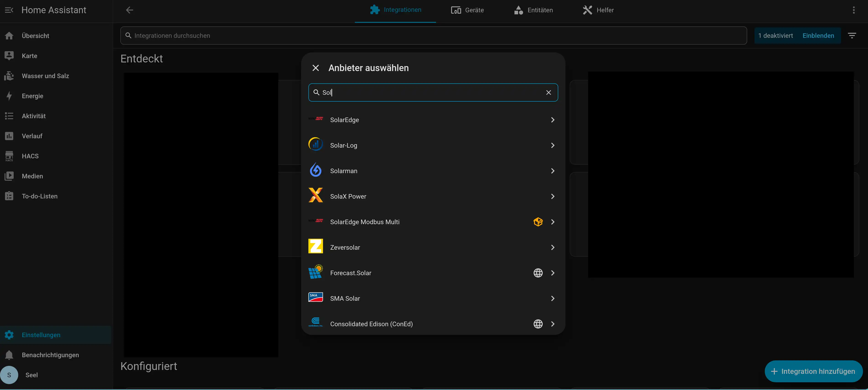Go back using the arrow icon
This screenshot has width=868, height=390.
129,10
